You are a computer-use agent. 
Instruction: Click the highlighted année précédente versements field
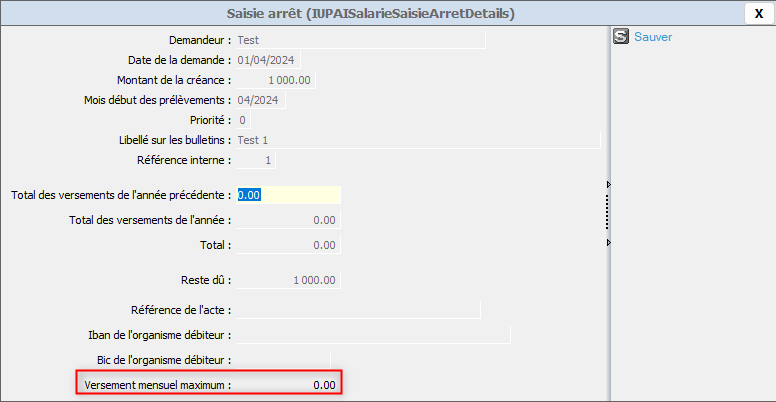[288, 195]
